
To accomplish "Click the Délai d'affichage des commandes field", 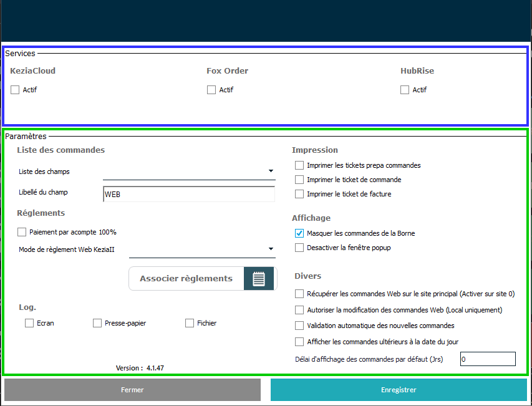I will [487, 359].
